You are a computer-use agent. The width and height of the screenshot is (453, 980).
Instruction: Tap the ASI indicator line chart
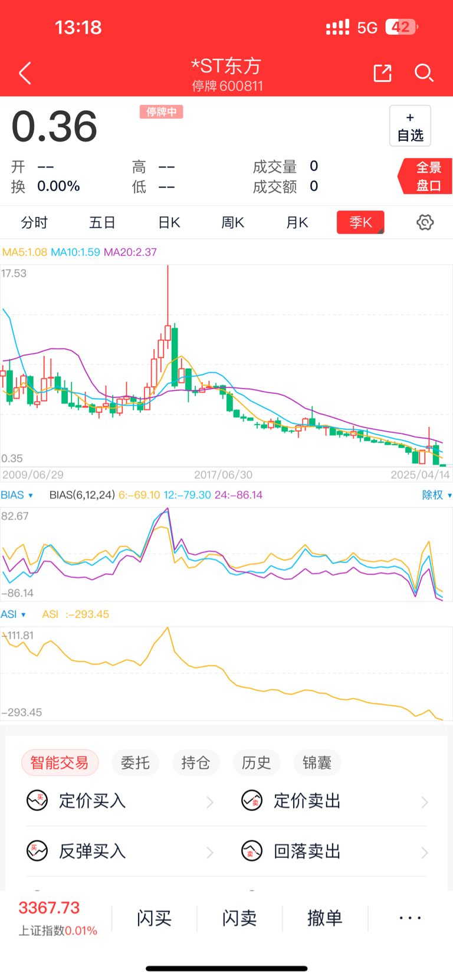tap(226, 673)
